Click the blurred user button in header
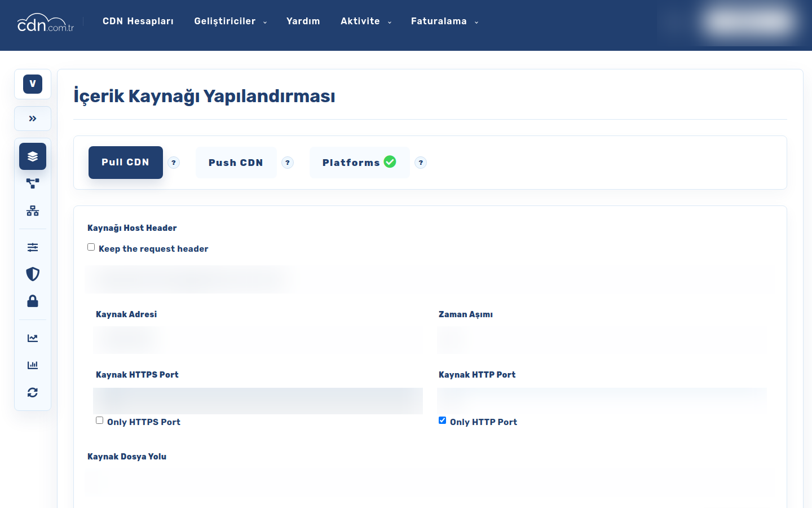Screen dimensions: 812x508 pyautogui.click(x=750, y=22)
